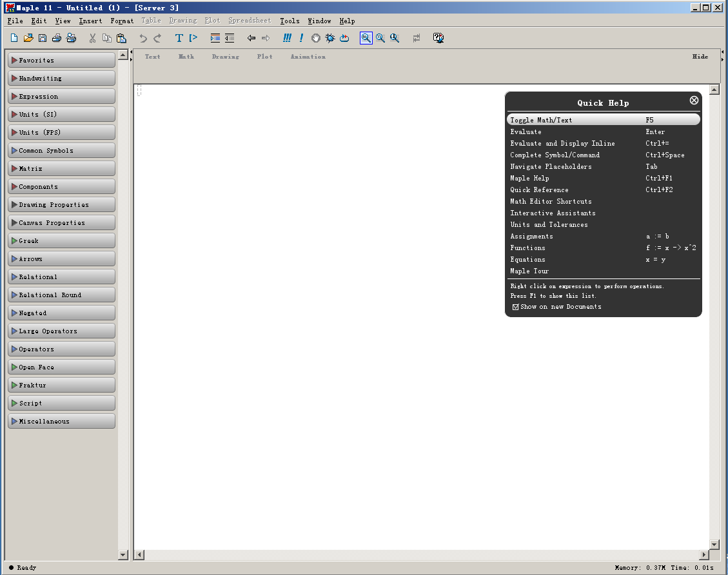Click document vertical scroll up arrow
Viewport: 728px width, 575px height.
point(714,90)
